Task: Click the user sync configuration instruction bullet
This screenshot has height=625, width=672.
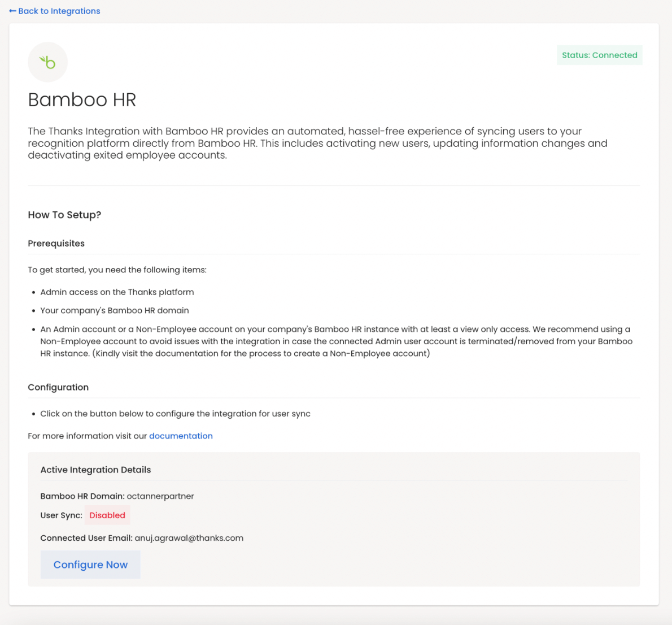Action: [x=175, y=414]
